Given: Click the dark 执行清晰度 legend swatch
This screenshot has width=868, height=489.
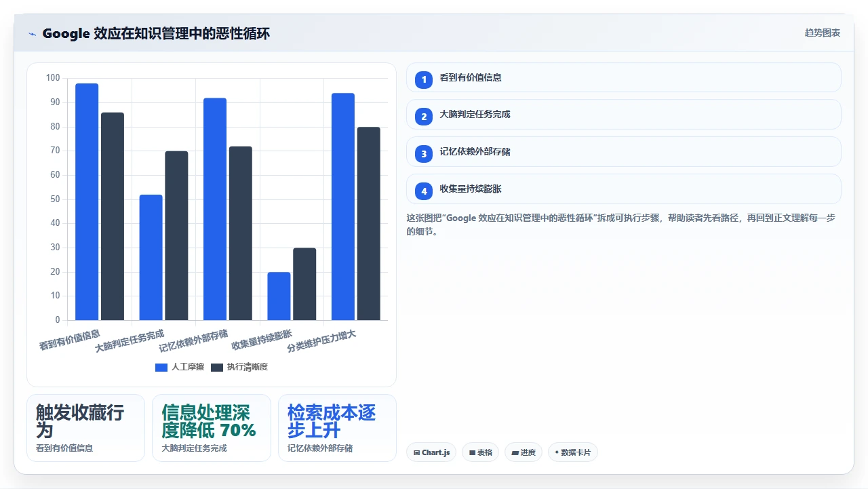Looking at the screenshot, I should (217, 367).
